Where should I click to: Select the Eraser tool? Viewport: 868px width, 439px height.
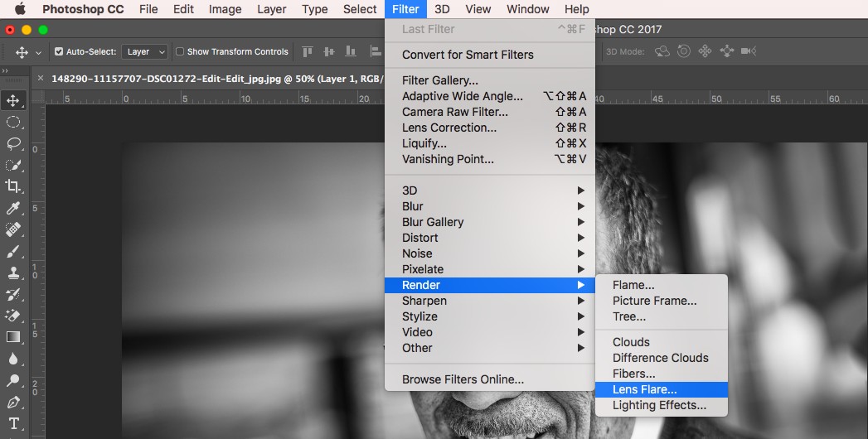tap(13, 315)
